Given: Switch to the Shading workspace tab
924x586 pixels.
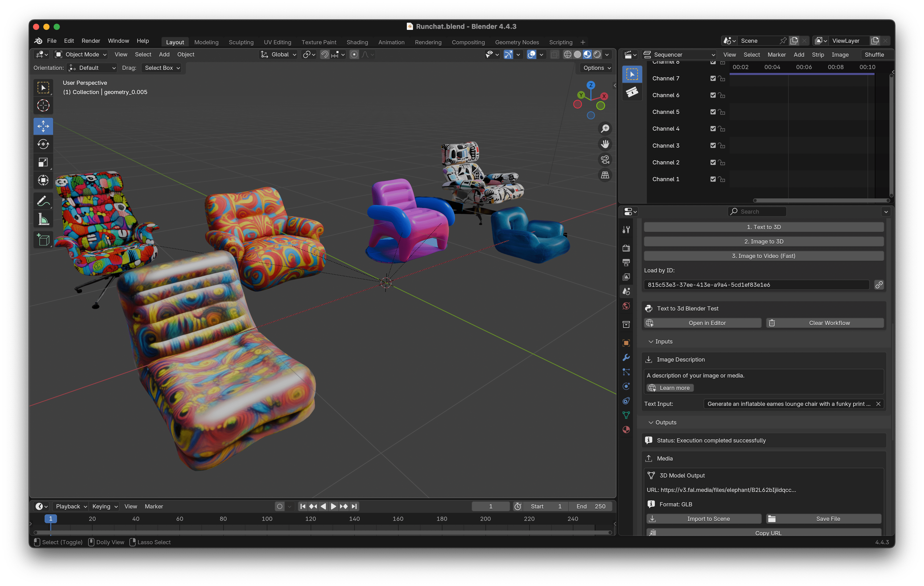Looking at the screenshot, I should pyautogui.click(x=357, y=42).
